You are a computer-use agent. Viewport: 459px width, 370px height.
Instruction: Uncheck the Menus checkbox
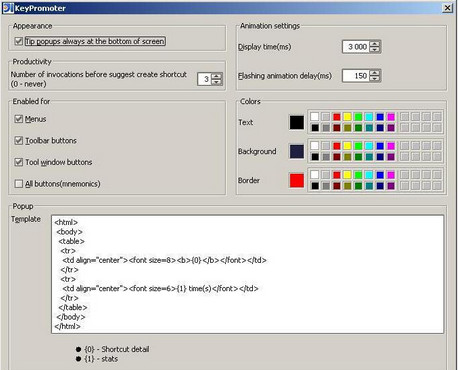[x=19, y=119]
